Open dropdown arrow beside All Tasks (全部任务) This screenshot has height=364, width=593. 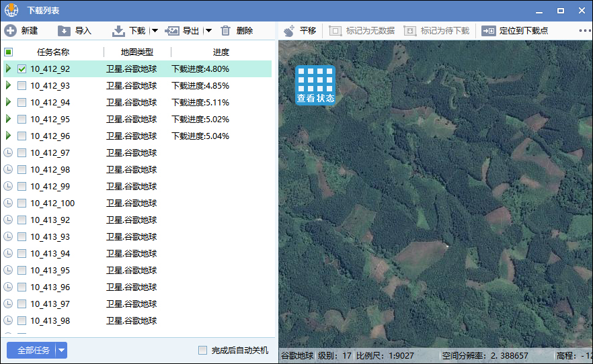tap(61, 351)
